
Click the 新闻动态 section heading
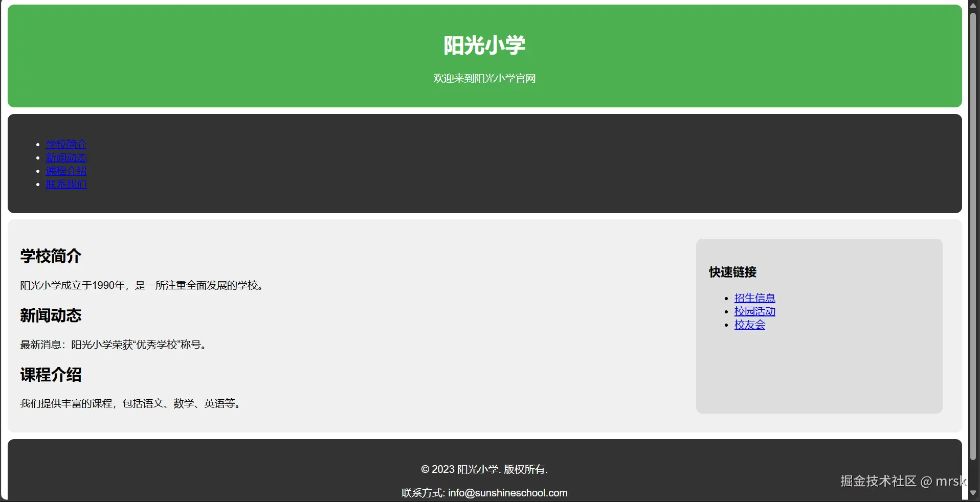pos(50,315)
